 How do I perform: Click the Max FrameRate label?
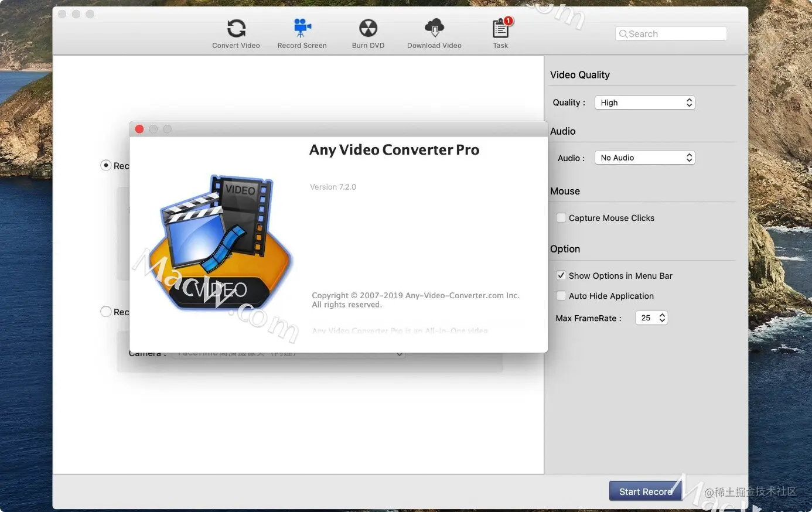click(x=588, y=318)
